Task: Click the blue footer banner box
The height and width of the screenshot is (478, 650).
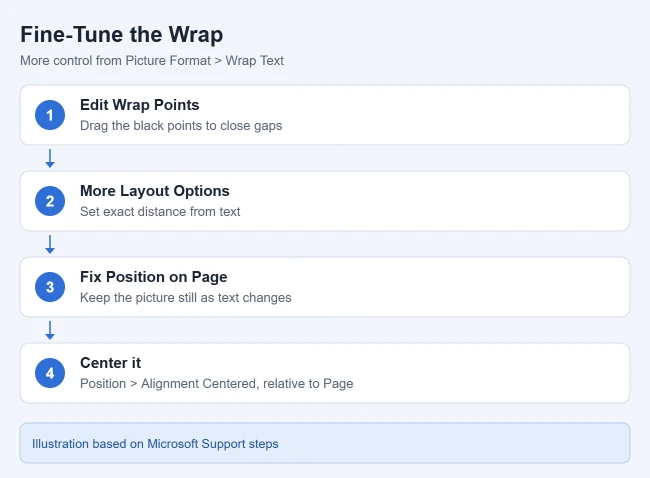Action: pyautogui.click(x=325, y=443)
